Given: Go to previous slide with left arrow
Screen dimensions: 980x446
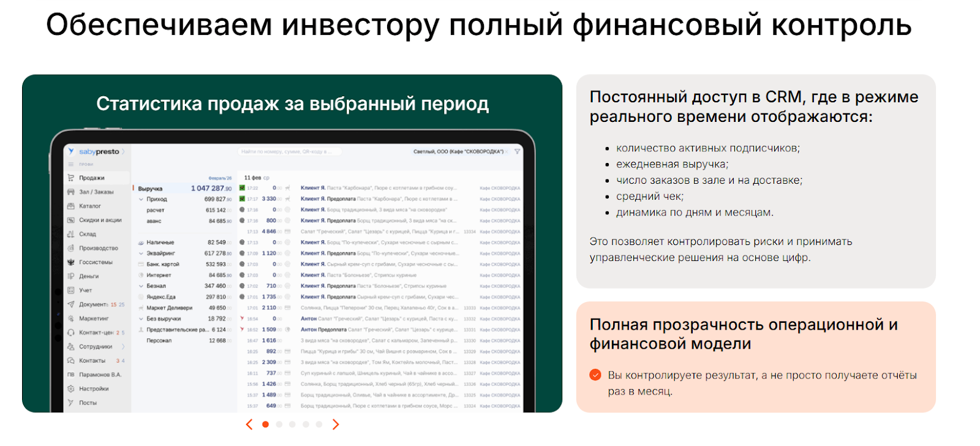Looking at the screenshot, I should coord(249,425).
